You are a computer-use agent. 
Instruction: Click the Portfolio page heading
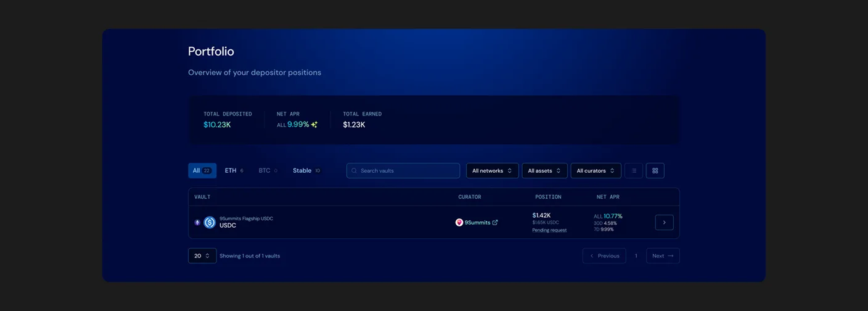[x=211, y=51]
